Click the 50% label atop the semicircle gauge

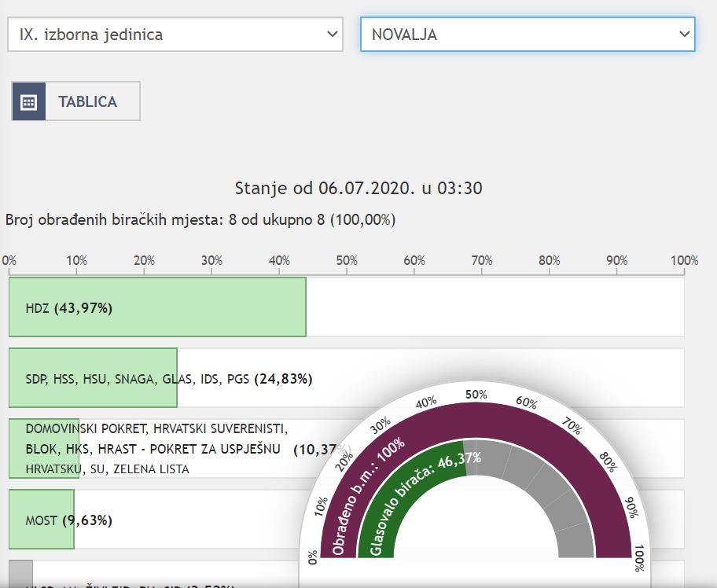click(475, 394)
